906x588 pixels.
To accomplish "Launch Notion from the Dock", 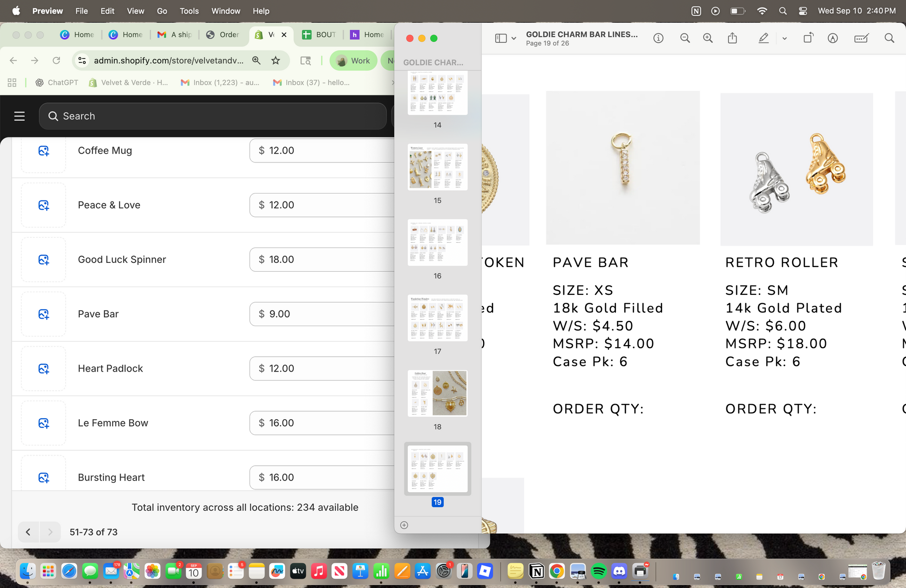I will [536, 571].
